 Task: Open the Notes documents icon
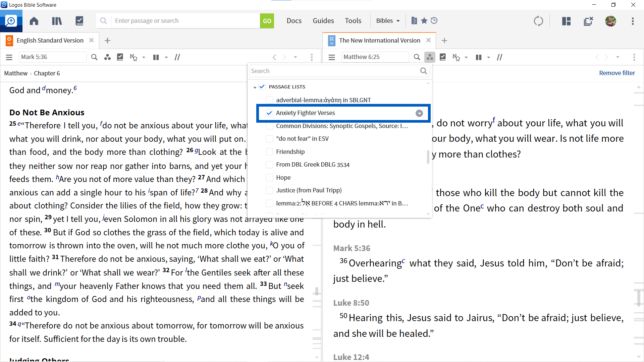pos(414,20)
